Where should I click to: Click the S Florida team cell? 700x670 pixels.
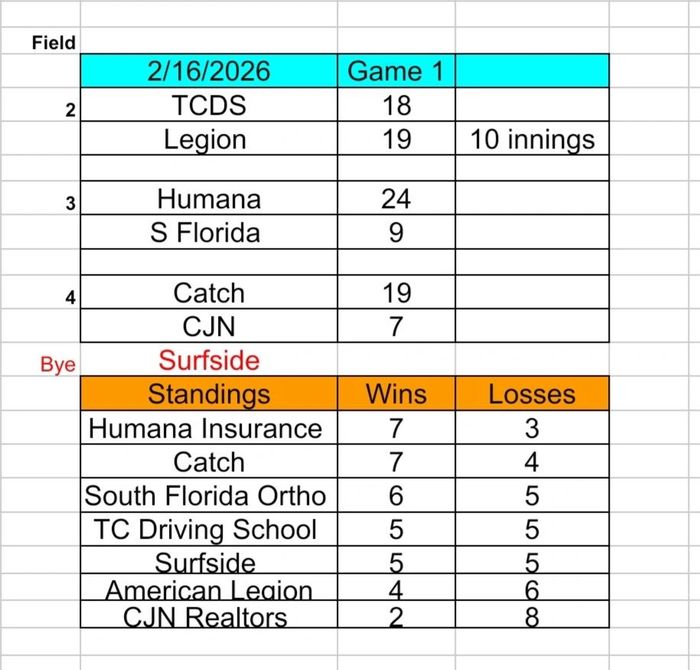[x=208, y=233]
